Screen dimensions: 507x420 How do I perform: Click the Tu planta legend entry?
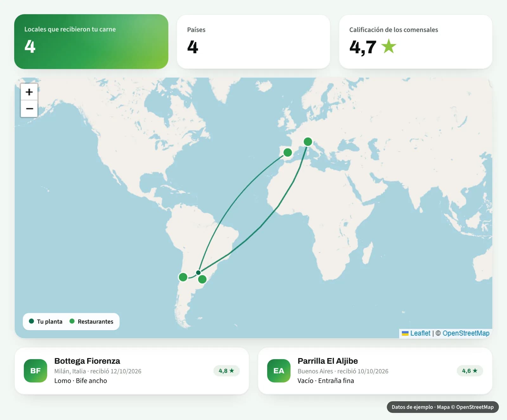[x=46, y=321]
